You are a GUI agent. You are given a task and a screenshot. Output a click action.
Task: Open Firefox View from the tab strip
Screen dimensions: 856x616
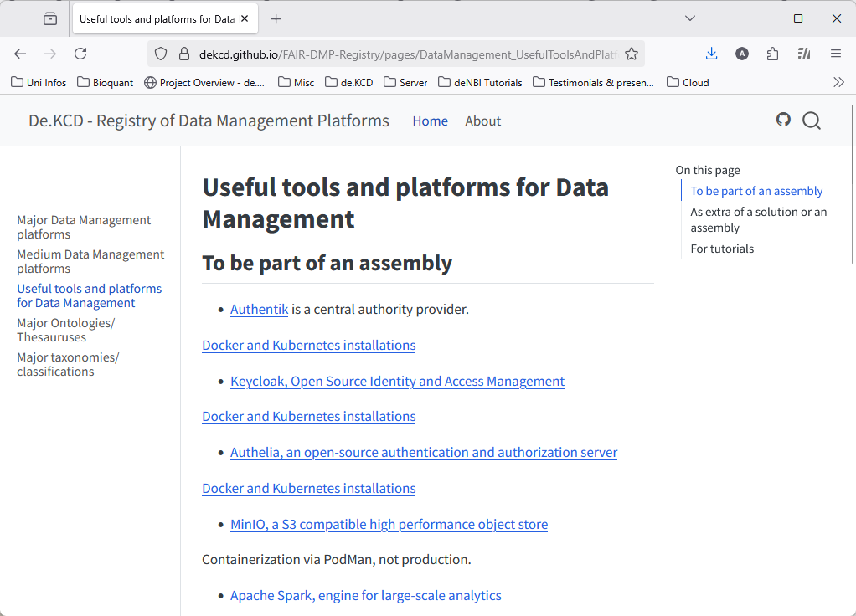[x=49, y=18]
